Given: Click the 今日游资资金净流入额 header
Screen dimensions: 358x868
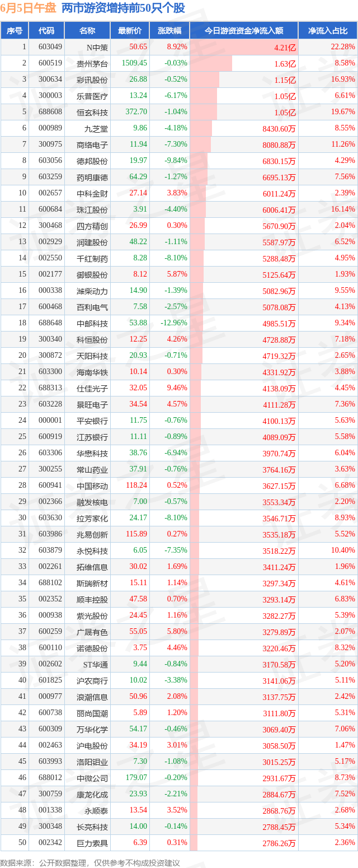Looking at the screenshot, I should 243,31.
